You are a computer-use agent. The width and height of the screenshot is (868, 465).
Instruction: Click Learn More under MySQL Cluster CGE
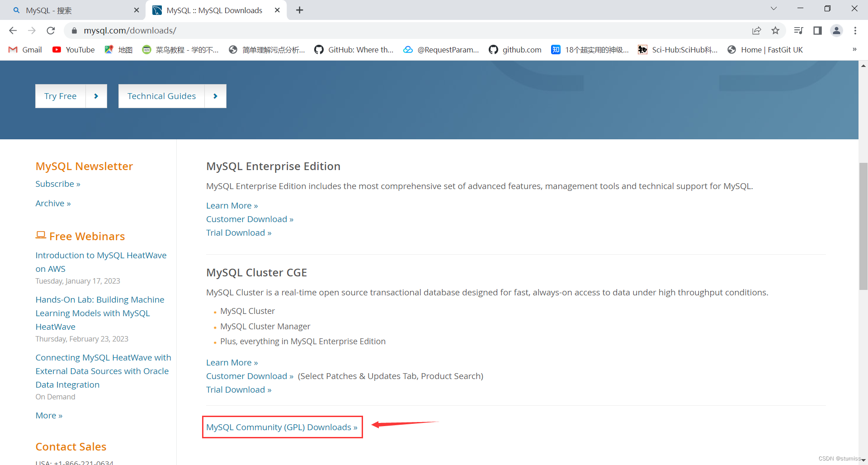pyautogui.click(x=232, y=362)
